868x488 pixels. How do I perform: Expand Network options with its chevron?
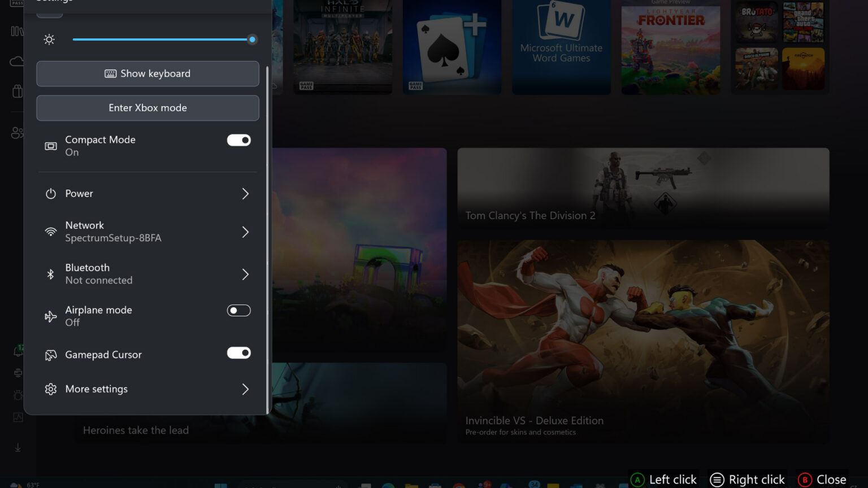coord(245,232)
